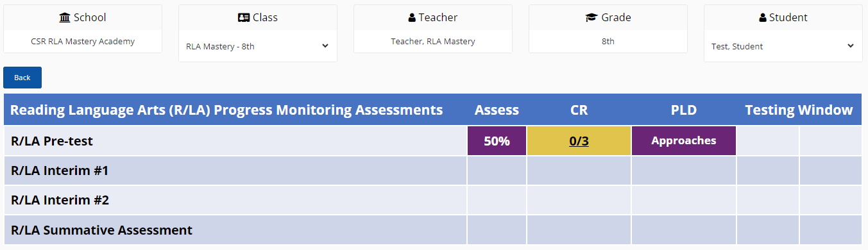
Task: Click the Teacher person icon
Action: coord(412,18)
